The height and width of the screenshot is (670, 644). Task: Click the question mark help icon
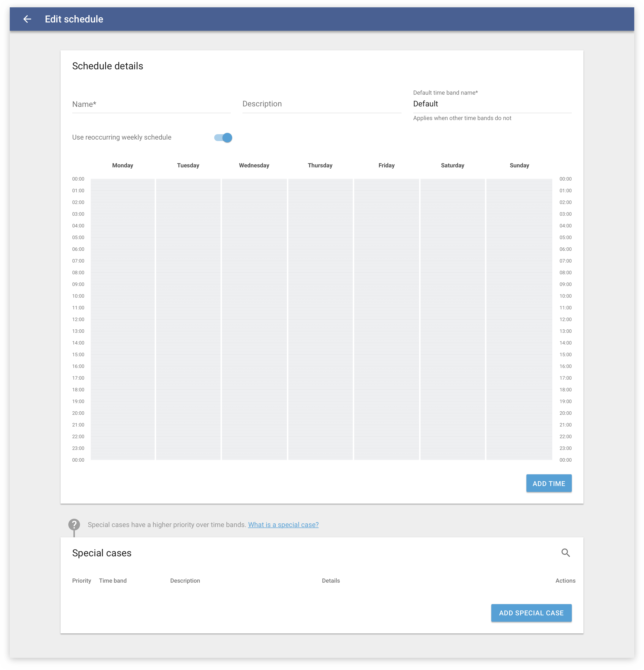tap(74, 524)
